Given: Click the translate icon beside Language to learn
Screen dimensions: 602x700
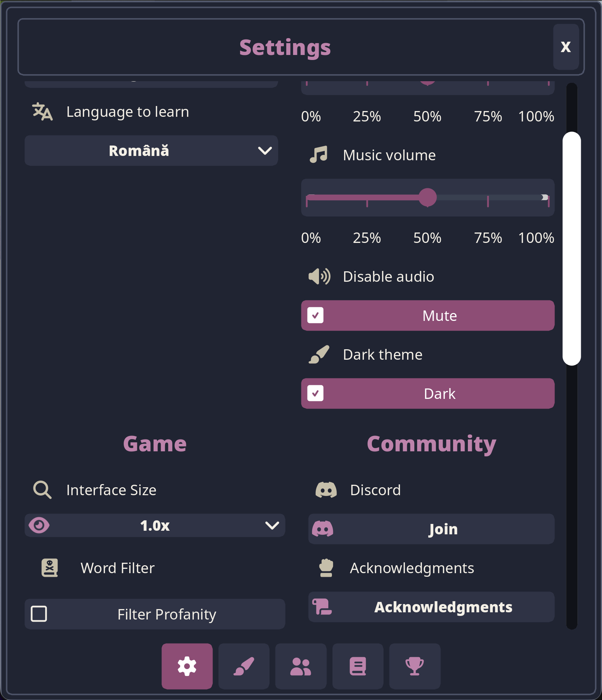Looking at the screenshot, I should (42, 112).
